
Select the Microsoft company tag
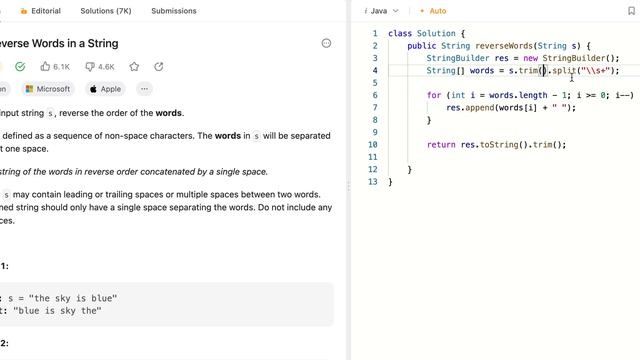click(48, 89)
